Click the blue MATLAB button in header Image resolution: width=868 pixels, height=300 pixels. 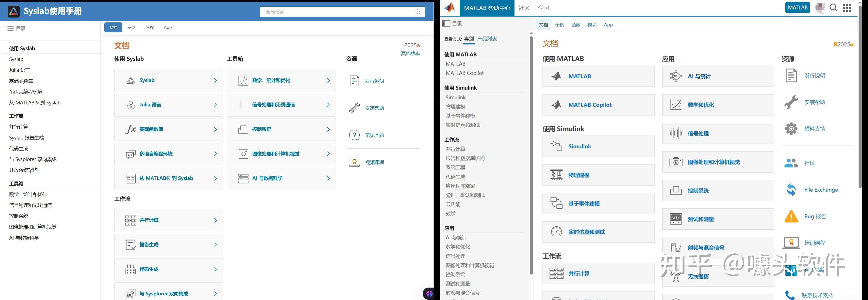[797, 8]
